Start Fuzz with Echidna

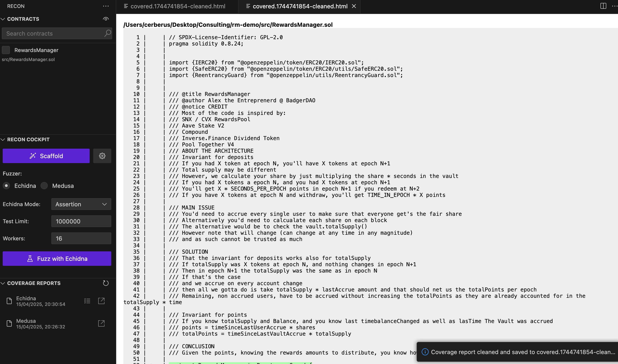57,259
